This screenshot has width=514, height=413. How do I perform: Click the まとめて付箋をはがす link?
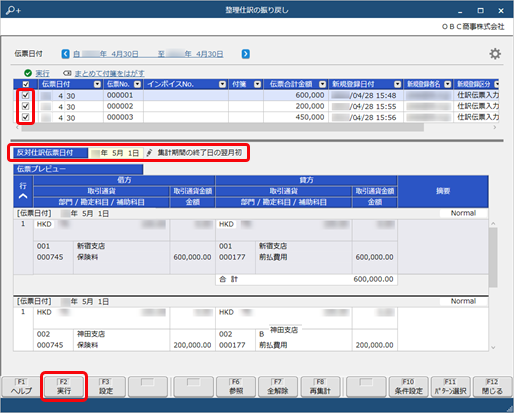(109, 73)
